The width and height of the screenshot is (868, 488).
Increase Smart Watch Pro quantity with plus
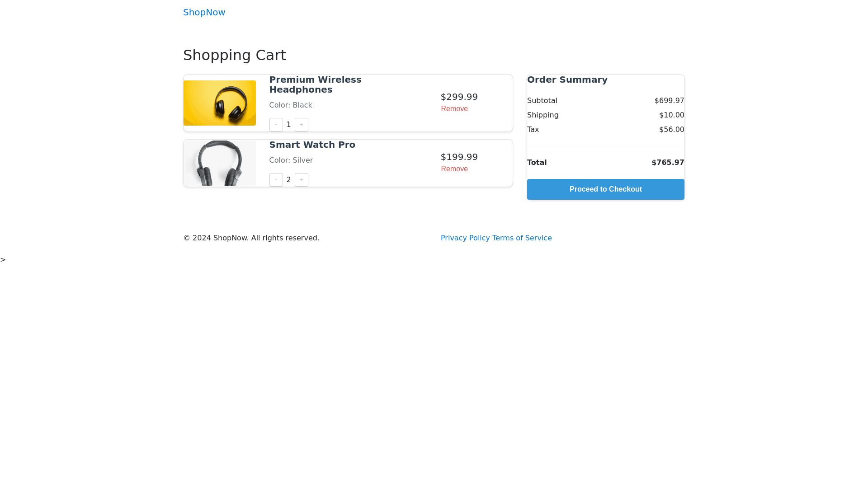pyautogui.click(x=301, y=180)
